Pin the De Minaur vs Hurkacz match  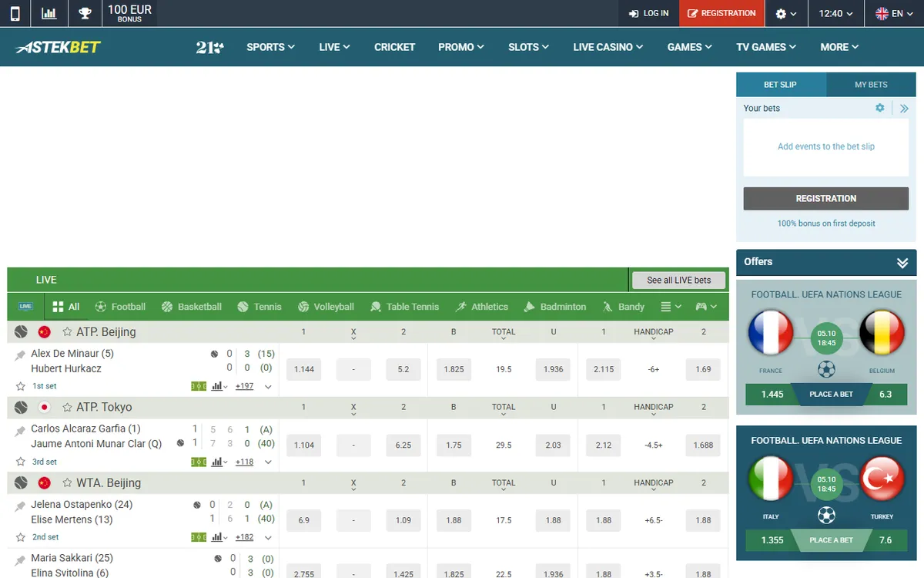[x=21, y=355]
